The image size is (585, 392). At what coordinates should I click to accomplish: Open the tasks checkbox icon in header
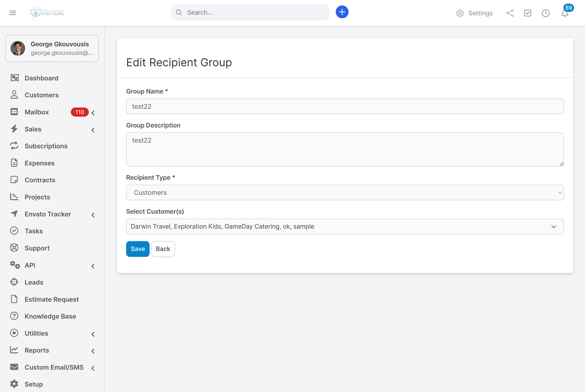528,13
